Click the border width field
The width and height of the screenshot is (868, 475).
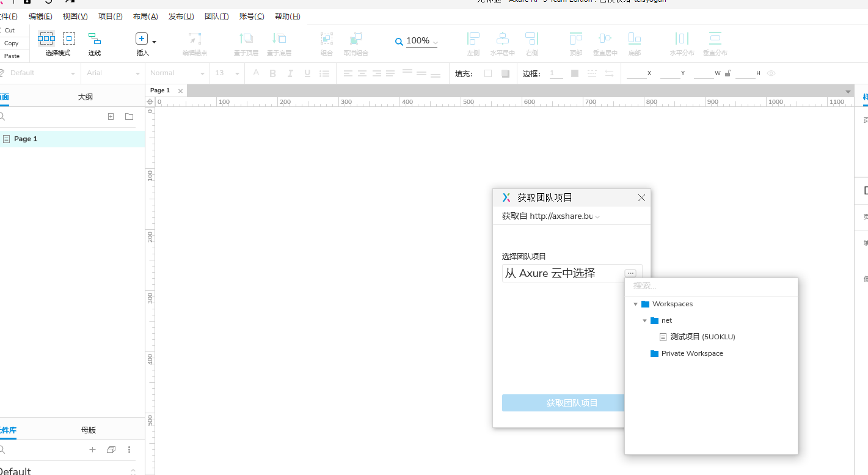tap(556, 73)
